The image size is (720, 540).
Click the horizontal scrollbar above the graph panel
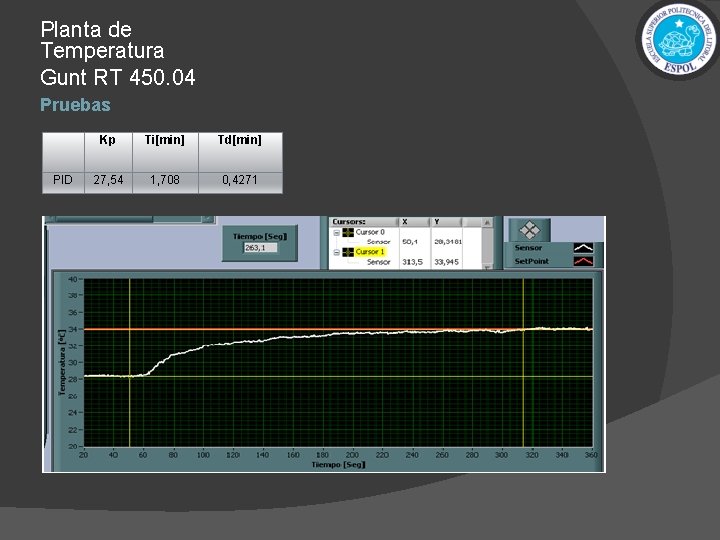(x=130, y=219)
